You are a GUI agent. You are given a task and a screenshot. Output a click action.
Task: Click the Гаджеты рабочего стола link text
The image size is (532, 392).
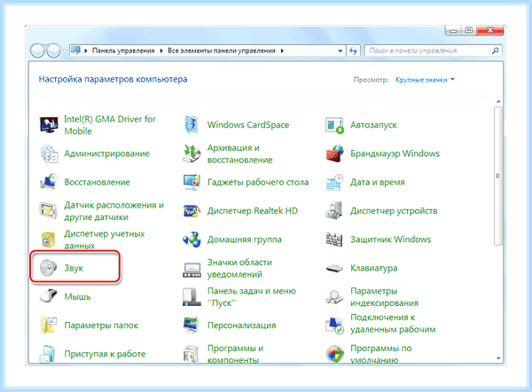coord(258,183)
